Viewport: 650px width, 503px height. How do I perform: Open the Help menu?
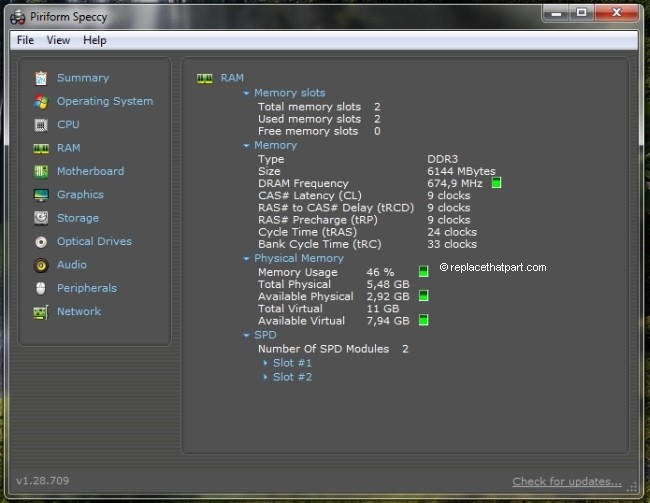(95, 40)
